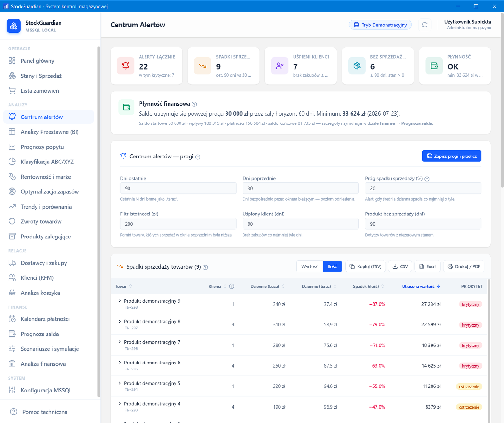Click sliders icon for Konfiguracja MSSQL
This screenshot has height=423, width=504.
12,390
